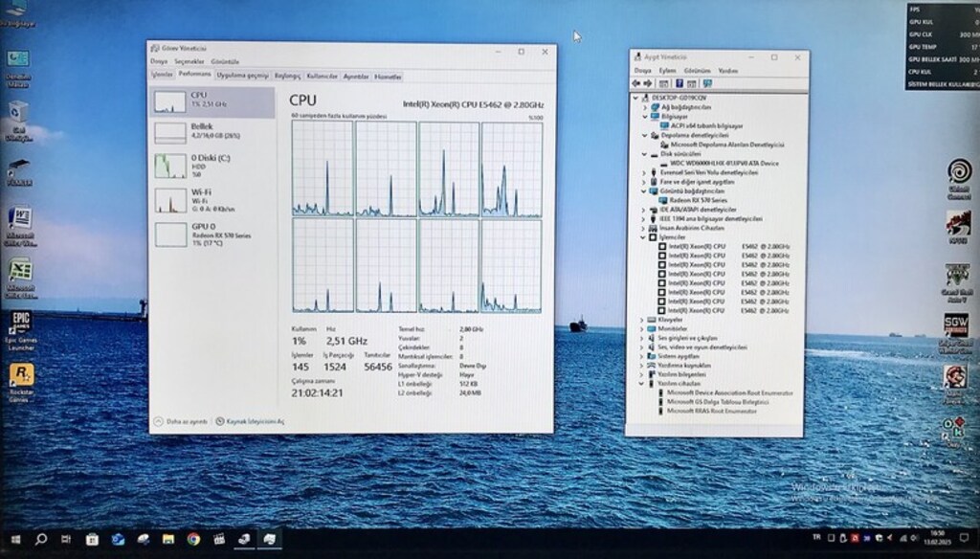Select 0 Diski (C:) performance item

pos(212,166)
